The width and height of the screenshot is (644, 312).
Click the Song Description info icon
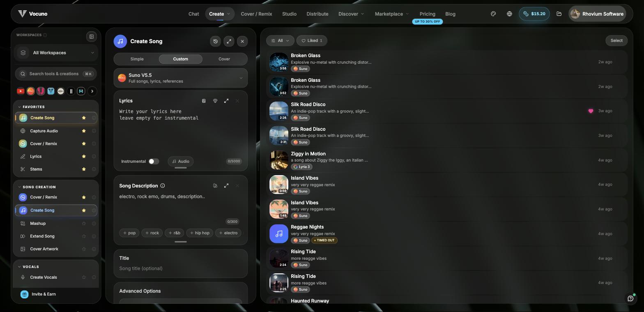point(163,186)
